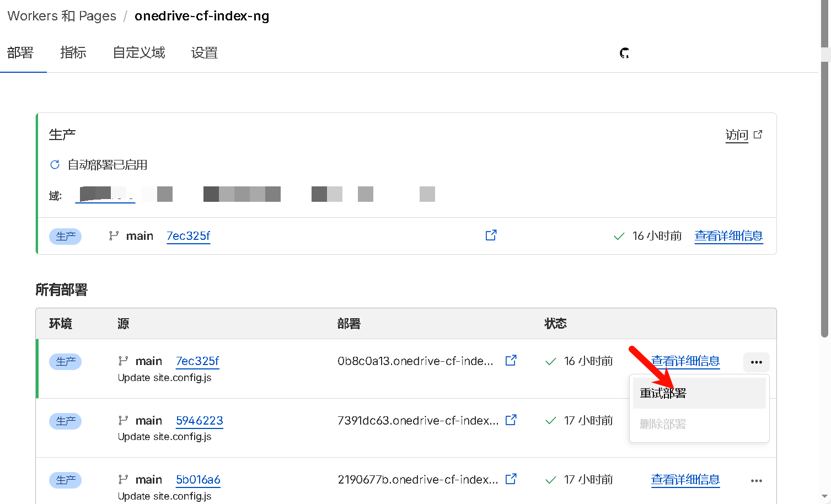This screenshot has width=831, height=504.
Task: Click external link icon in production summary row
Action: pyautogui.click(x=491, y=235)
